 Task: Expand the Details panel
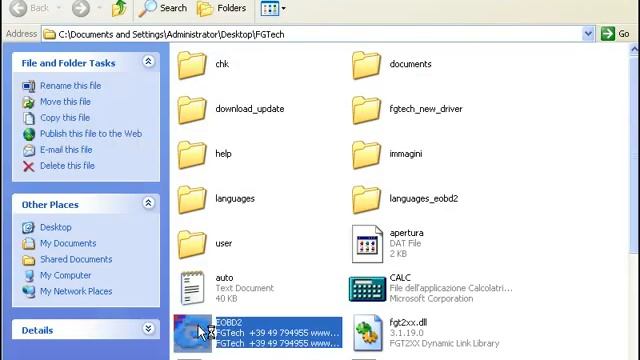click(x=148, y=329)
